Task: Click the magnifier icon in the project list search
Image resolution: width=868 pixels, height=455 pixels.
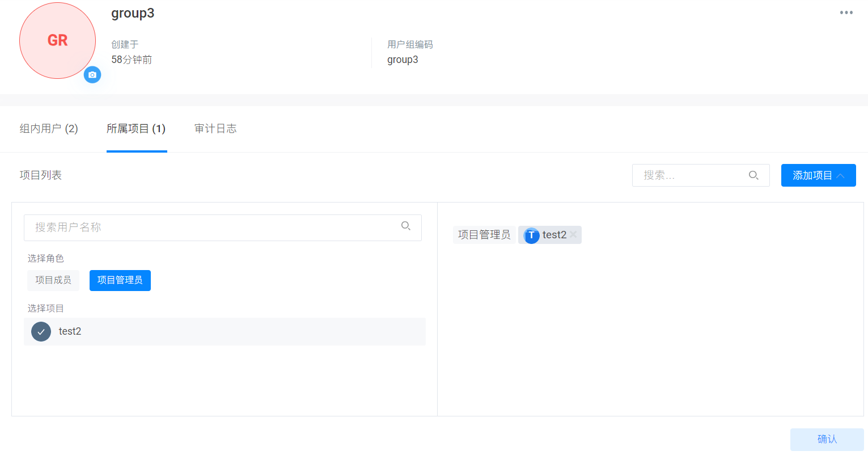Action: point(753,175)
